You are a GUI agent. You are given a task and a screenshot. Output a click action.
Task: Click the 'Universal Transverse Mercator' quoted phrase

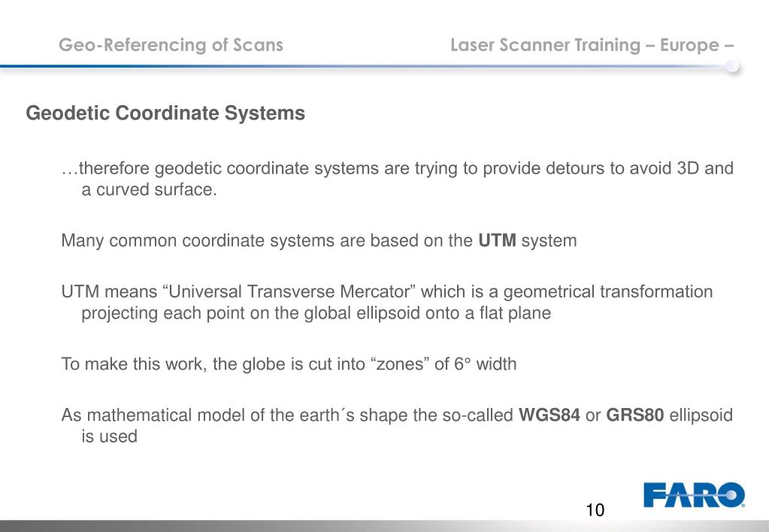[x=292, y=292]
